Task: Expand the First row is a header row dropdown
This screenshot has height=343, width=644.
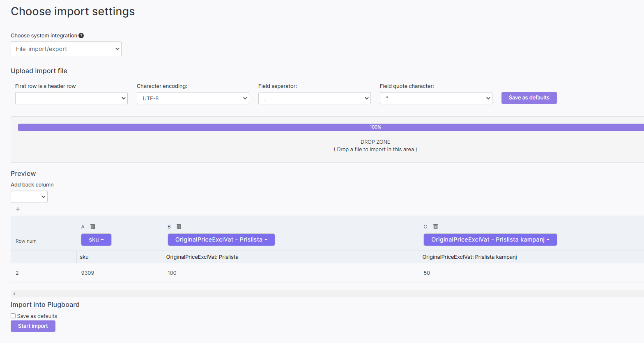Action: (x=71, y=98)
